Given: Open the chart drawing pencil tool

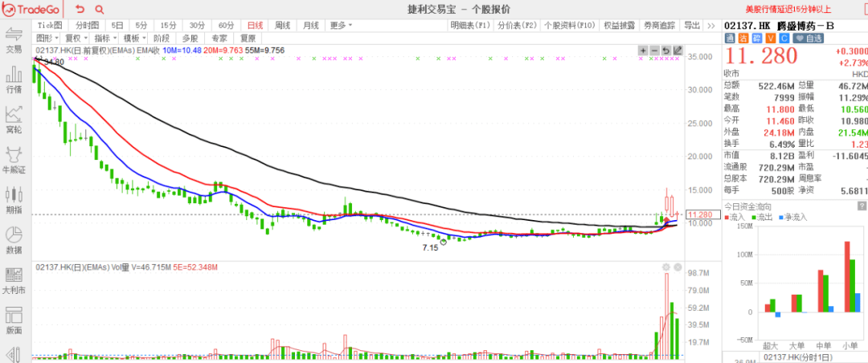Looking at the screenshot, I should click(x=678, y=51).
